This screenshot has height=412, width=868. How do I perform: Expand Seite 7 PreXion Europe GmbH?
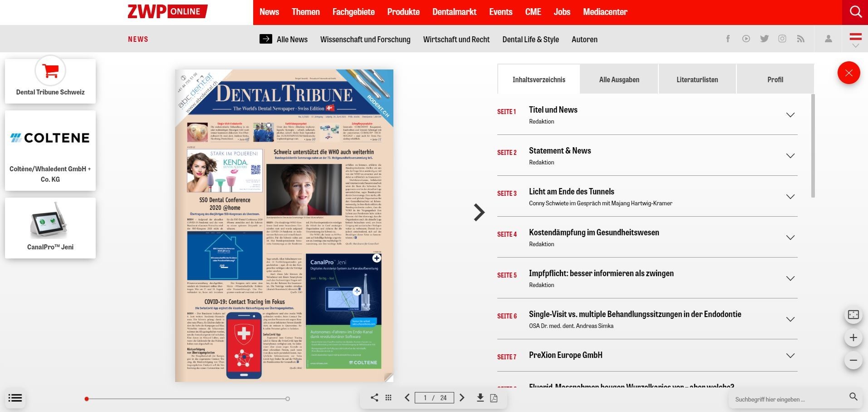[790, 356]
